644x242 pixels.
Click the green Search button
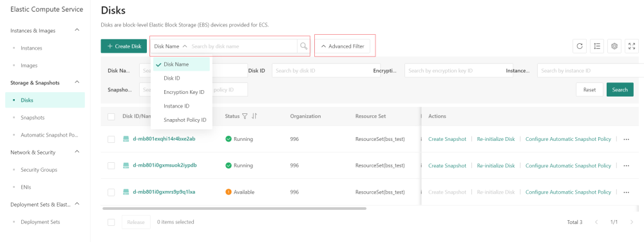(620, 89)
